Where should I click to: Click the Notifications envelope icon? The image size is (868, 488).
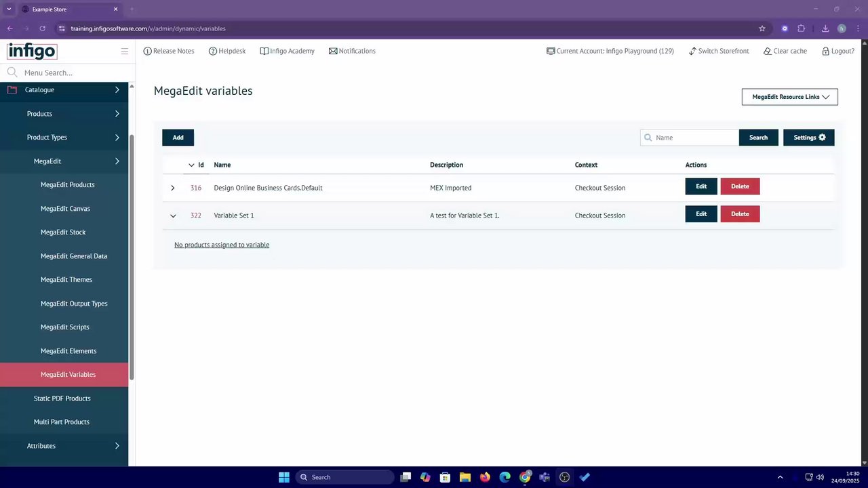pos(333,51)
